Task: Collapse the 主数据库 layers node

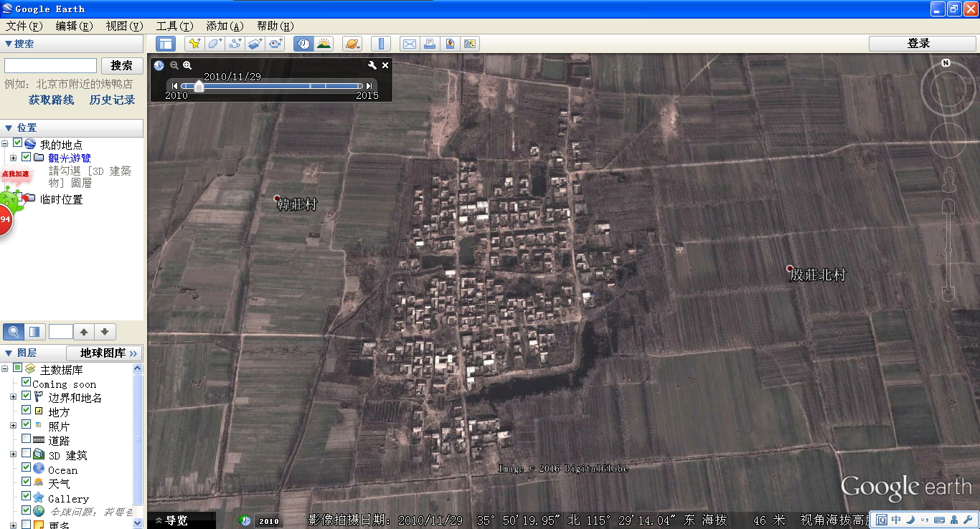Action: click(x=6, y=368)
